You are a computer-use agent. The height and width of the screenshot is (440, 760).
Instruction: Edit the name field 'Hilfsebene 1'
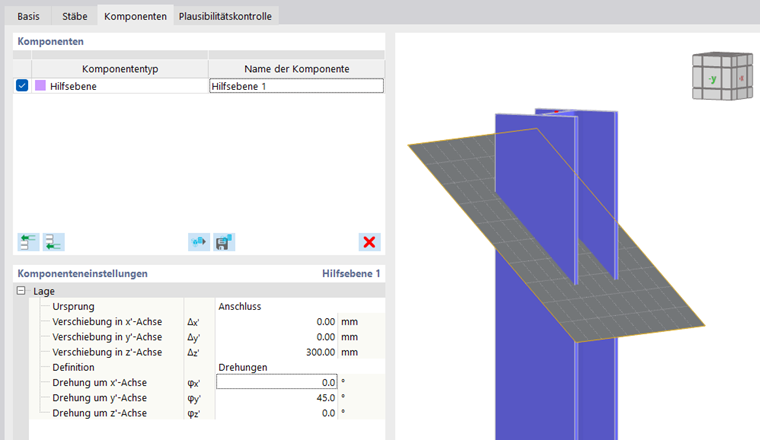tap(296, 86)
